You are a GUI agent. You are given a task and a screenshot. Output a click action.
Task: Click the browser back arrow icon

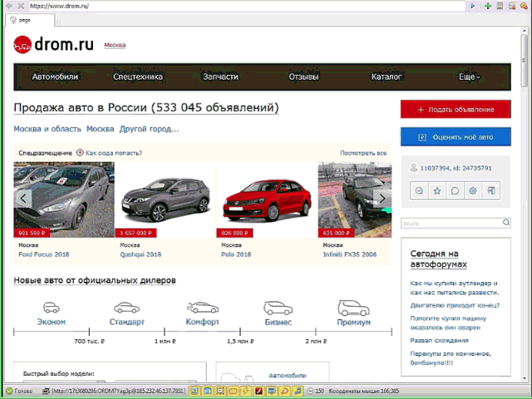point(7,6)
